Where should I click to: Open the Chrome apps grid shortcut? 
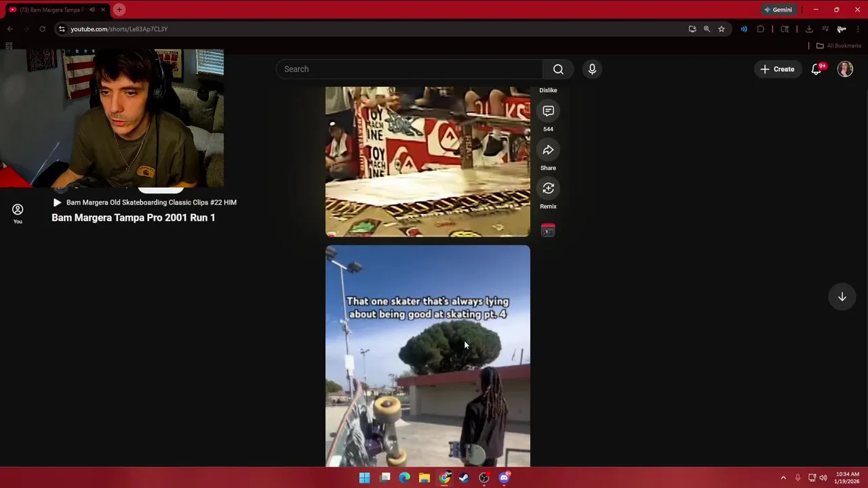click(9, 46)
